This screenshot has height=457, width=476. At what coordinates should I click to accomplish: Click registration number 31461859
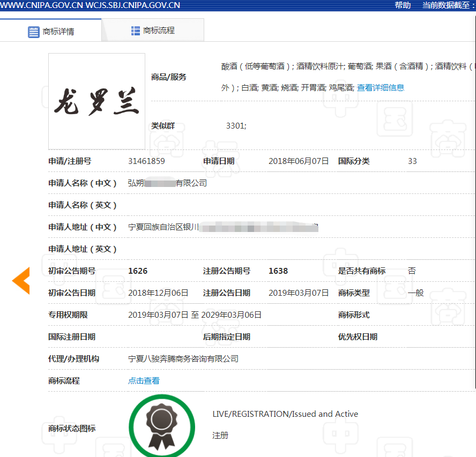coord(146,161)
